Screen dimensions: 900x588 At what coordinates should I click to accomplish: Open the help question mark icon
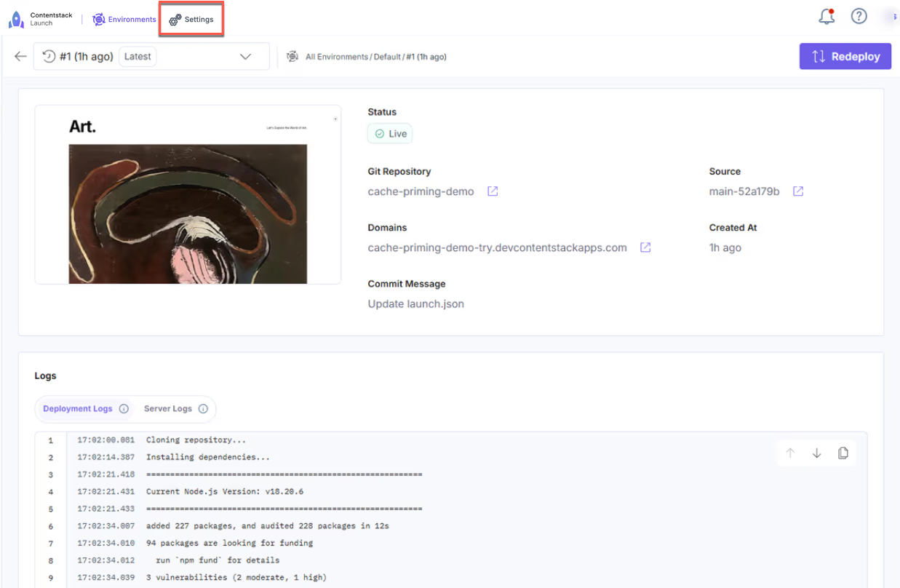859,15
